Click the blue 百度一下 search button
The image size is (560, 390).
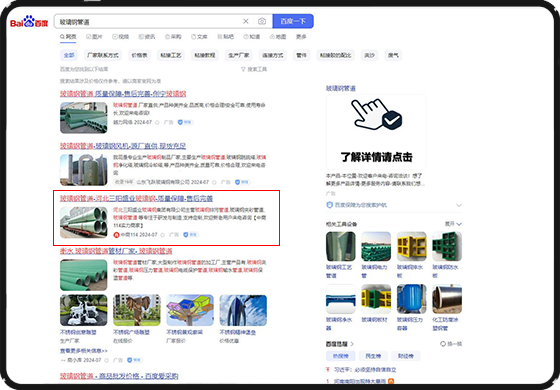click(x=293, y=21)
